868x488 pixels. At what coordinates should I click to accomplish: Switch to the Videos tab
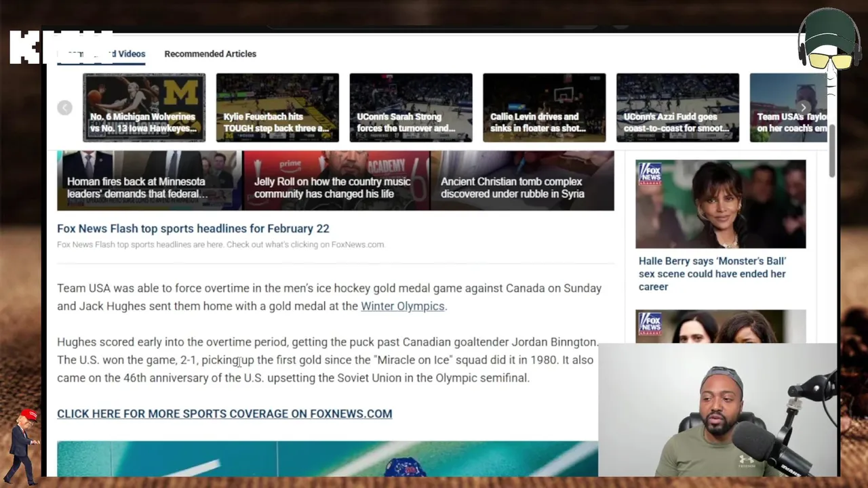point(101,54)
